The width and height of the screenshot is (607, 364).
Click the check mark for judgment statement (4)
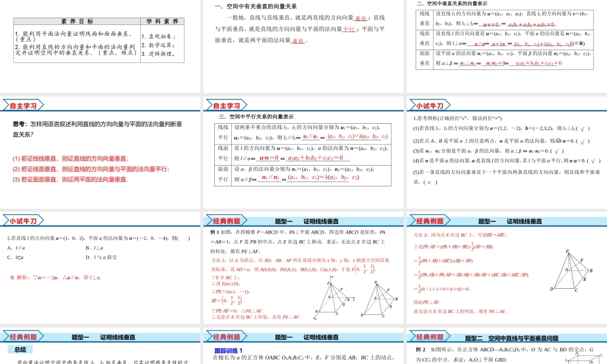coord(592,161)
